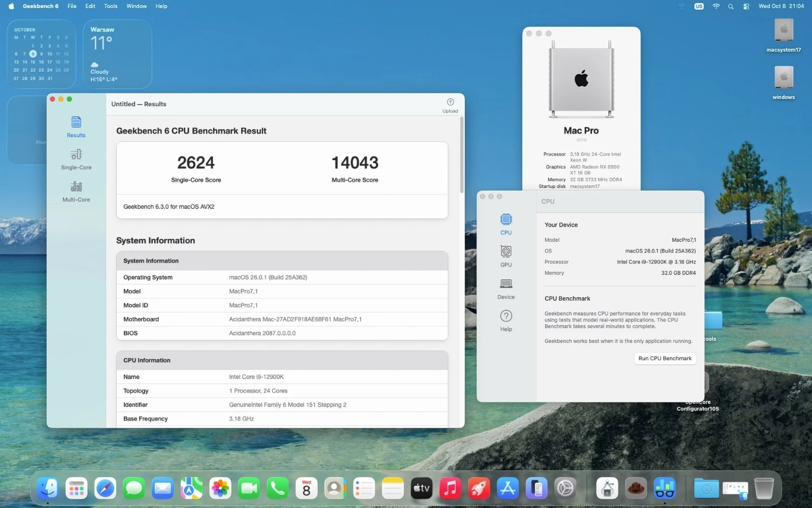Click the Base Frequency 3.18 GHz value

pos(241,419)
